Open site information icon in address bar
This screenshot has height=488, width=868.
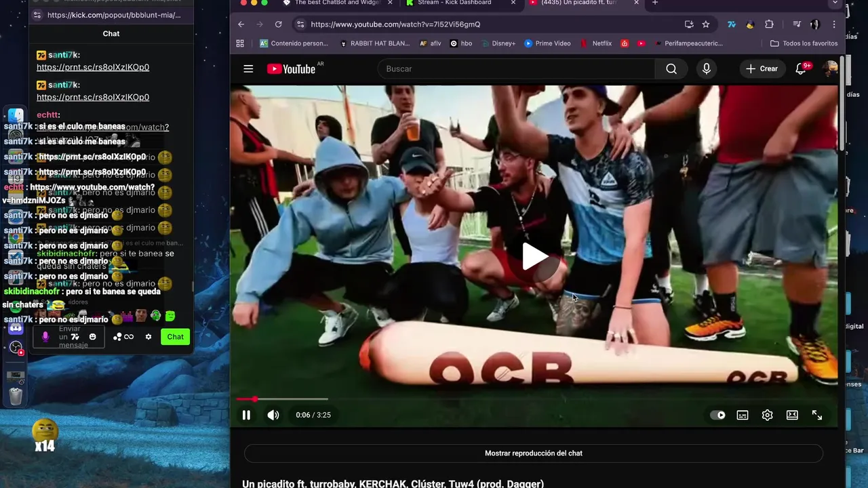[300, 24]
